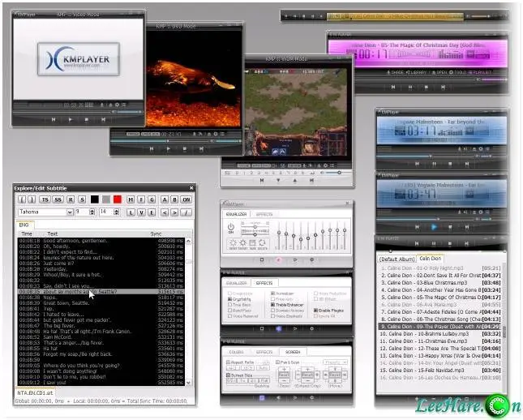Toggle the True Bass checkbox

pyautogui.click(x=229, y=305)
